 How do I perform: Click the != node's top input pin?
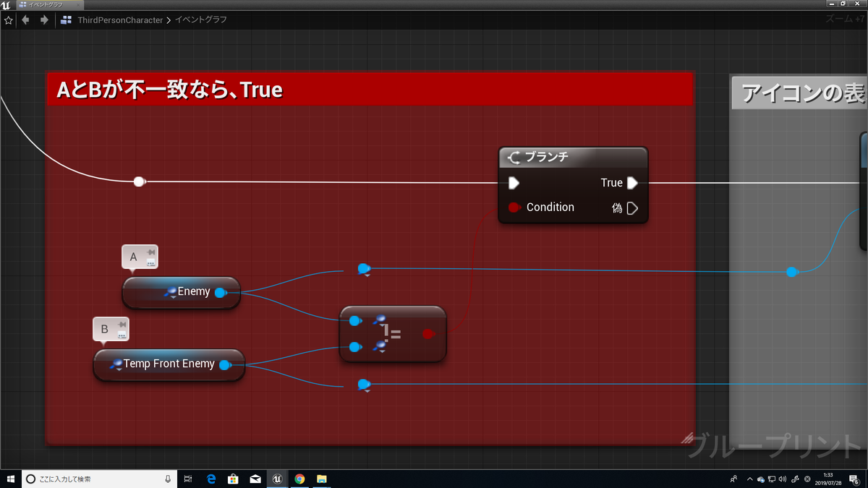point(355,321)
